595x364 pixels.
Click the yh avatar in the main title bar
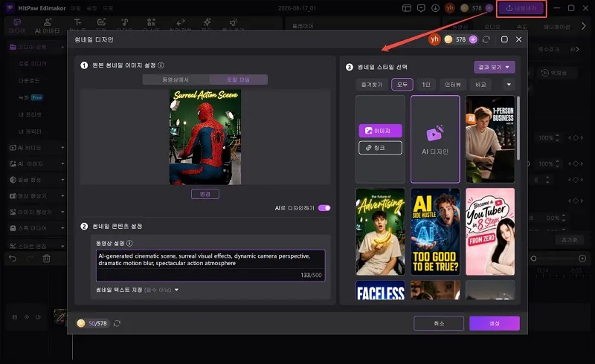pyautogui.click(x=450, y=8)
